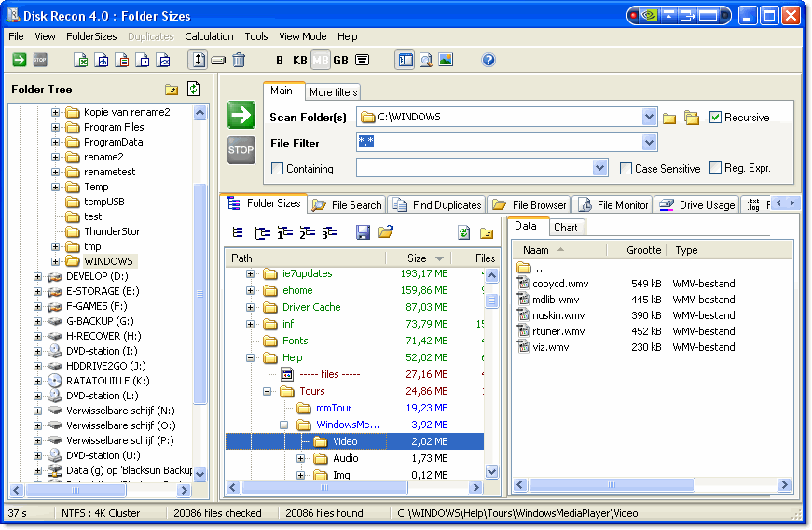Click the large STOP button beside filters

click(x=241, y=150)
